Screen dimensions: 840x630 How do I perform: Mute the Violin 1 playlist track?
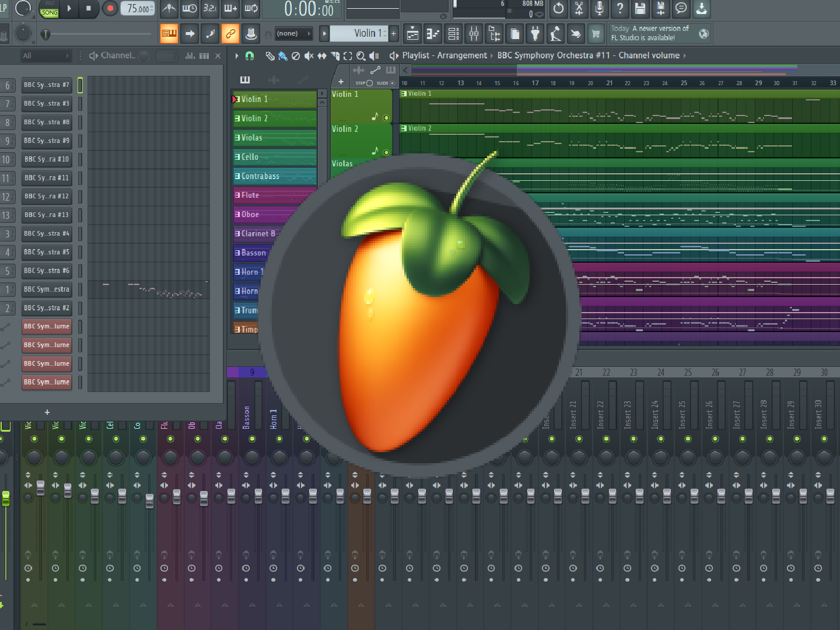point(386,118)
